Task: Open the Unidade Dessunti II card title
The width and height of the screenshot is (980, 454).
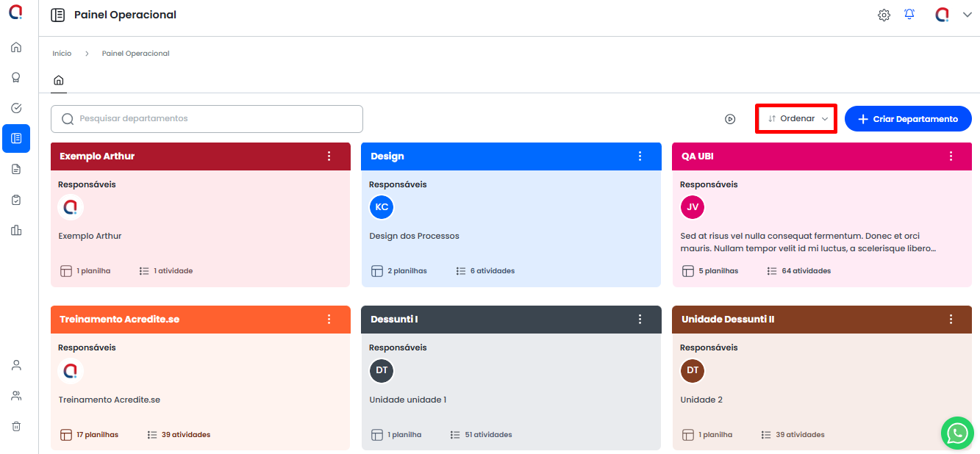Action: 727,320
